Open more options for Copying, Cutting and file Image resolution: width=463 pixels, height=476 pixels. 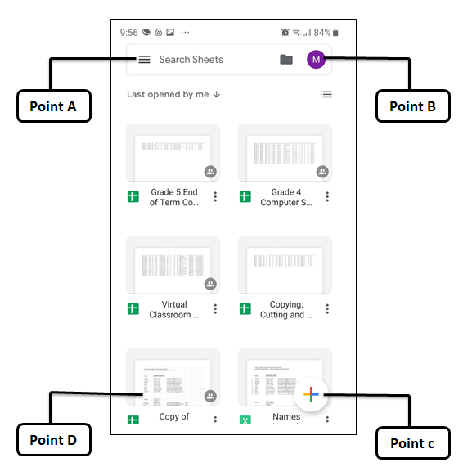pos(327,309)
